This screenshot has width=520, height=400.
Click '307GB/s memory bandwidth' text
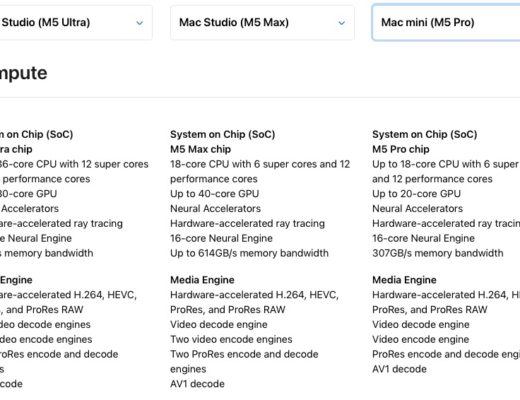click(438, 253)
